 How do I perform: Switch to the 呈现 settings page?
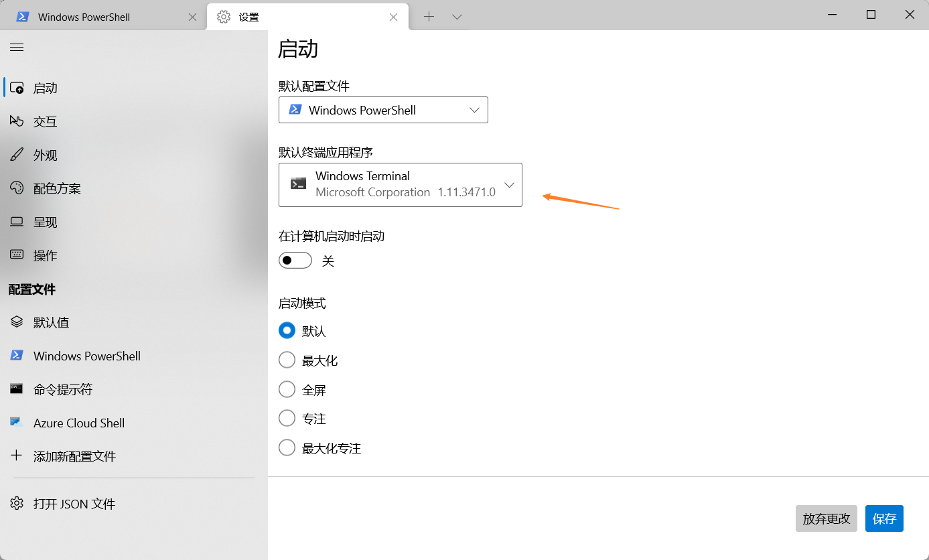tap(134, 222)
